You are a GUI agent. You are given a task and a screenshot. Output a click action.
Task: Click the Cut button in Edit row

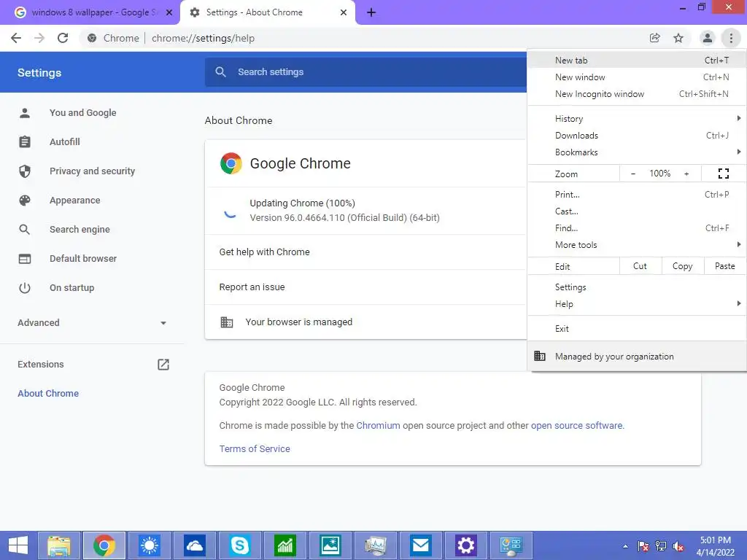[x=640, y=266]
